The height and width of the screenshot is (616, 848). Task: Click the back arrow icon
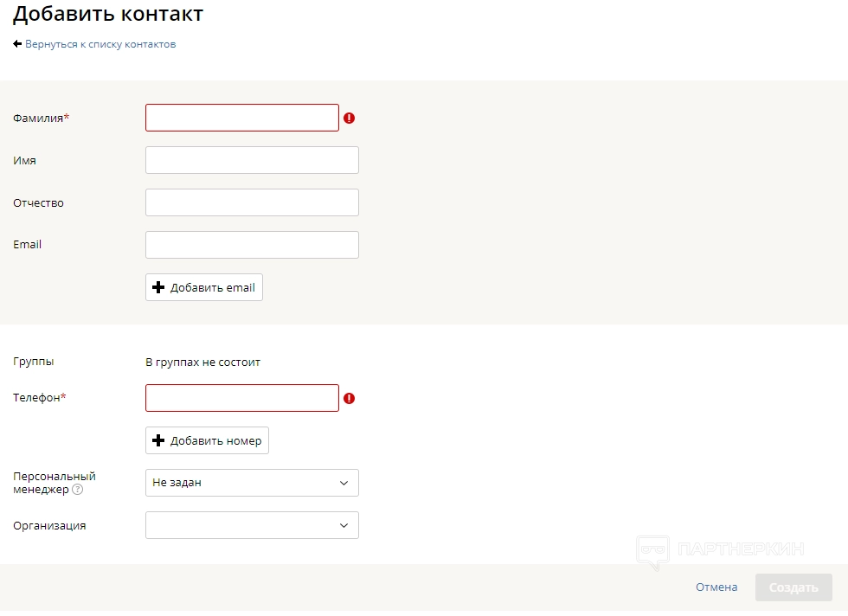click(x=17, y=44)
